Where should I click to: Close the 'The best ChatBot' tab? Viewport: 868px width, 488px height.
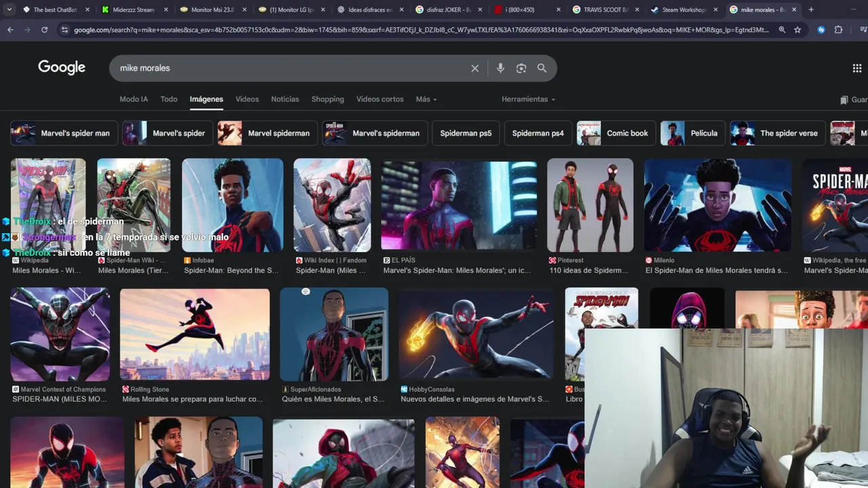click(x=87, y=9)
